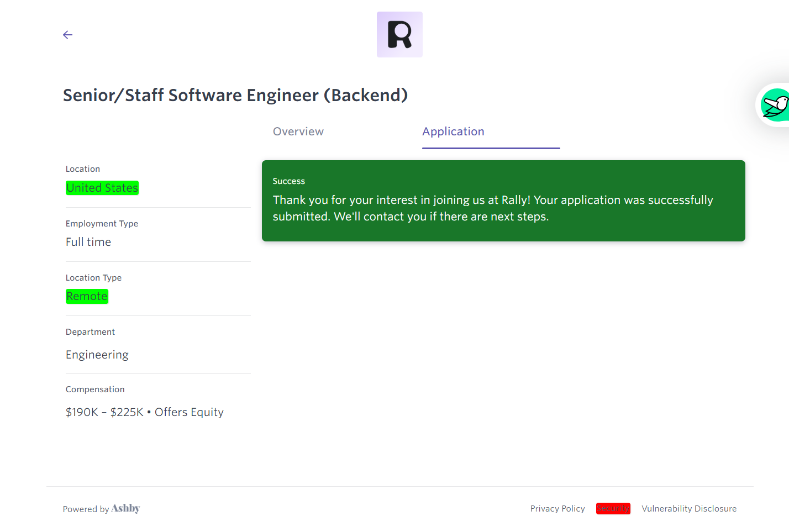Click the Senior/Staff Software Engineer job title
The height and width of the screenshot is (532, 789).
click(x=235, y=96)
